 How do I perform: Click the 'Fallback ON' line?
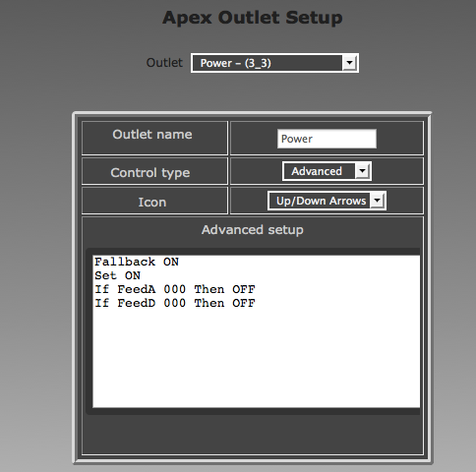point(137,262)
